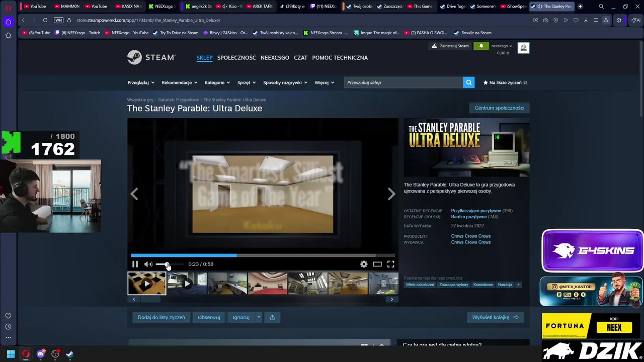Toggle the browser VPN badge

click(59, 20)
